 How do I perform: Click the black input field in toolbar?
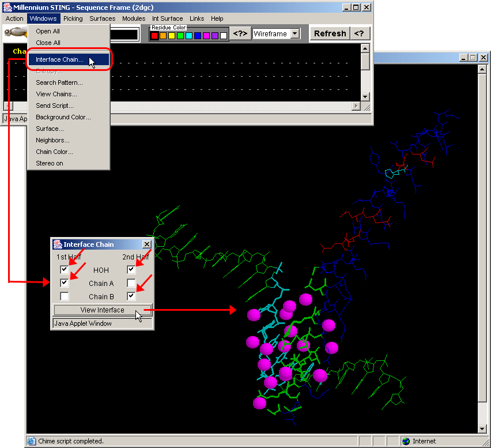(124, 35)
